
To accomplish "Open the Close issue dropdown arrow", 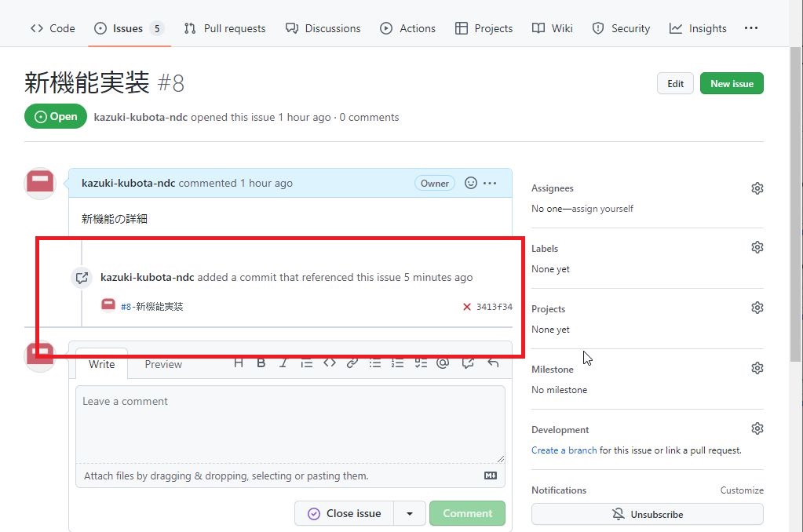I will 409,513.
